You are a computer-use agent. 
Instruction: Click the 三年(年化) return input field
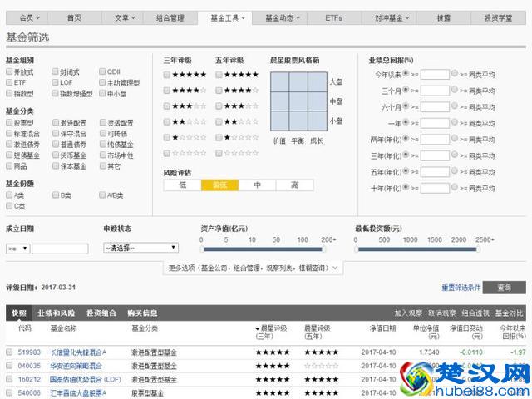435,155
